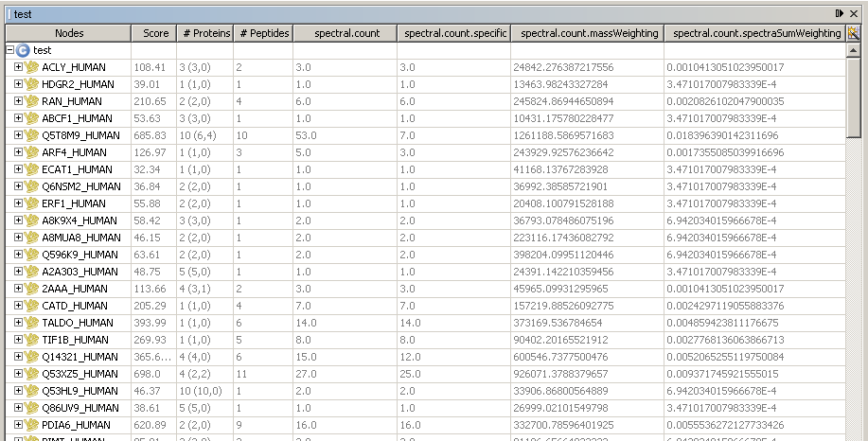Click the protein icon next to PDIA6_HUMAN
Image resolution: width=868 pixels, height=441 pixels.
32,425
